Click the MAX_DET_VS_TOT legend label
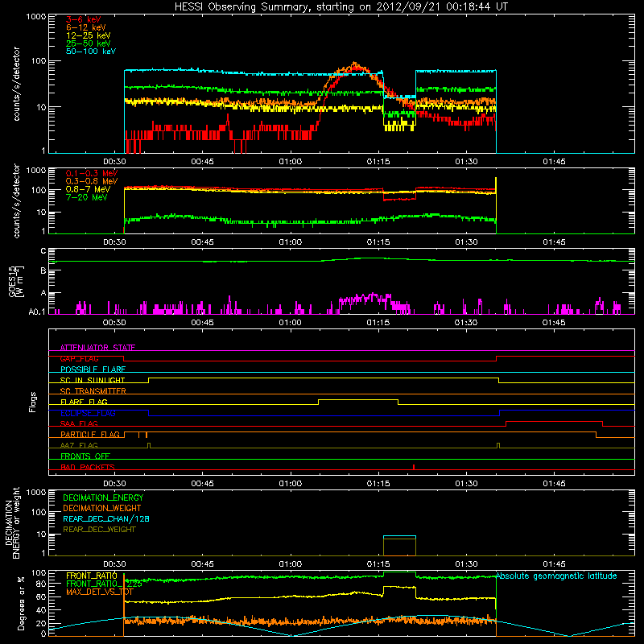Screen dimensions: 644x644 pyautogui.click(x=99, y=592)
